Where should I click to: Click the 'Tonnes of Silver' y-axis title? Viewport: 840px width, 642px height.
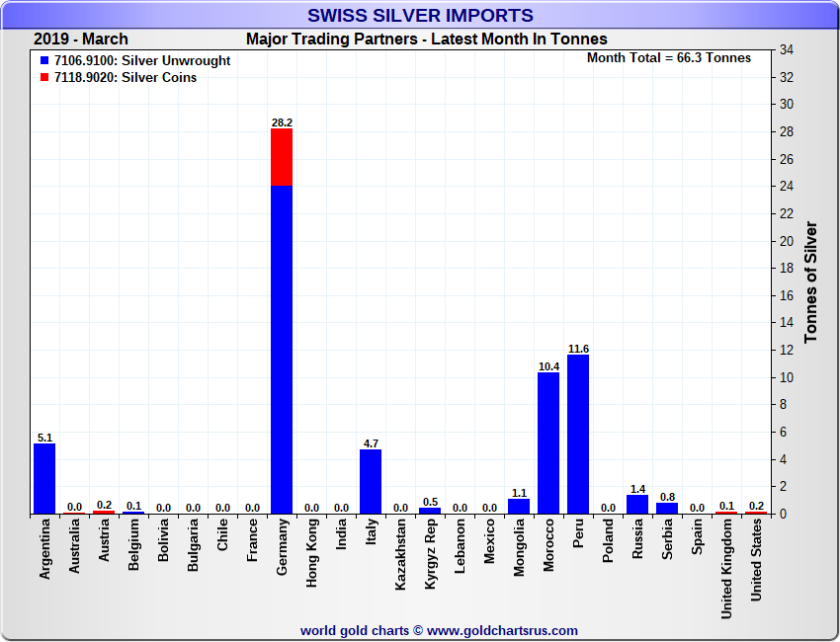pyautogui.click(x=811, y=282)
